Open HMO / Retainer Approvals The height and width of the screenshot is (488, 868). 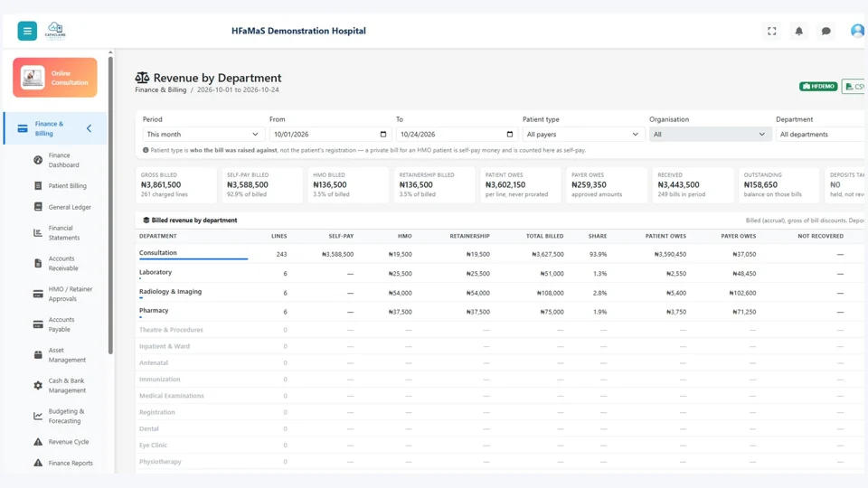coord(70,294)
